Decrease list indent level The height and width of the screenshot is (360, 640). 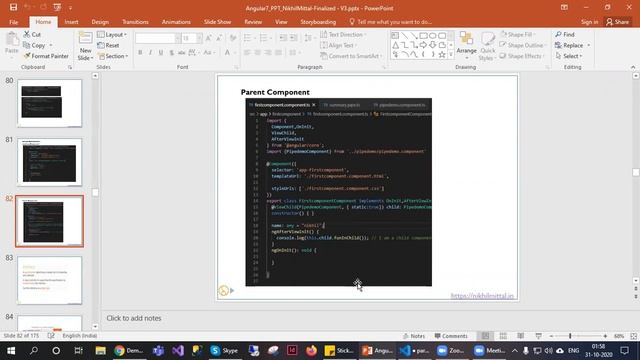(x=283, y=38)
